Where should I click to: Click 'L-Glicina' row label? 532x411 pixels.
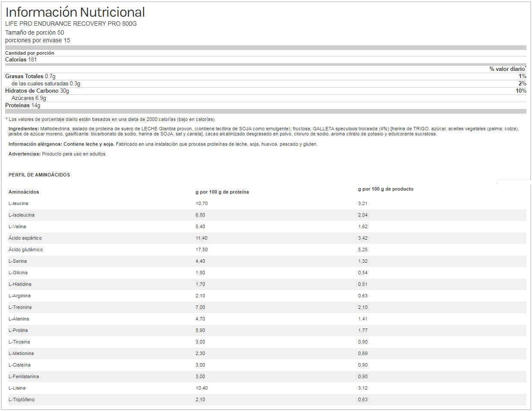(18, 273)
